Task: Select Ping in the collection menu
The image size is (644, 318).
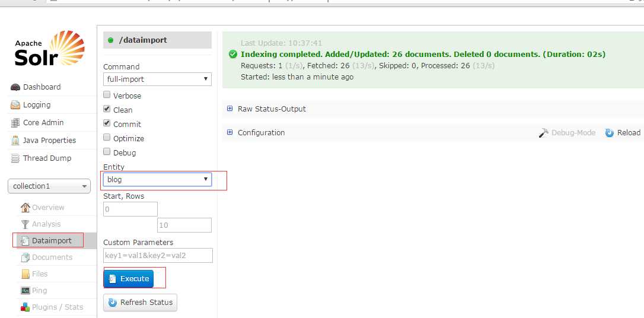Action: (x=39, y=291)
